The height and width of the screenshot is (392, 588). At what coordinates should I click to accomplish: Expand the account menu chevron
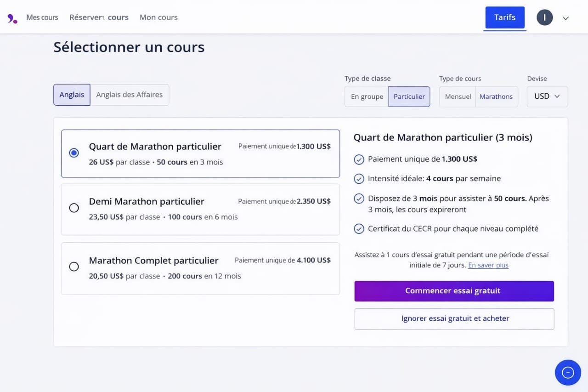565,18
